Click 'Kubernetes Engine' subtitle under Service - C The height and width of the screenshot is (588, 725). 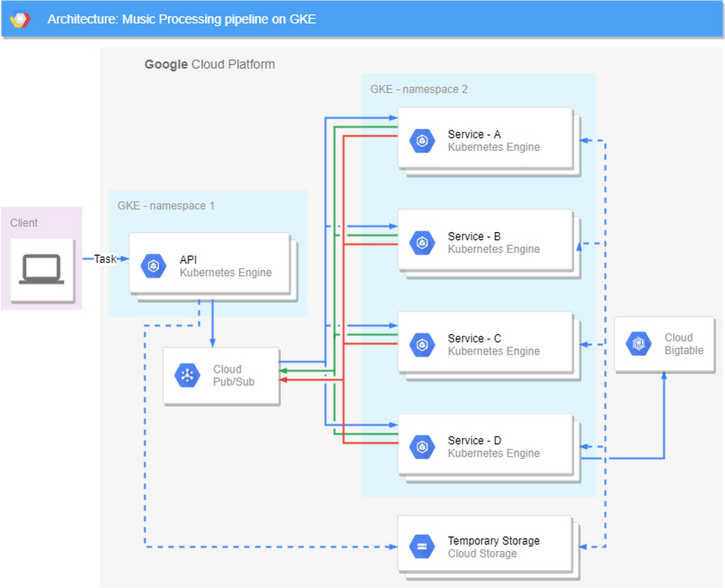pos(494,352)
